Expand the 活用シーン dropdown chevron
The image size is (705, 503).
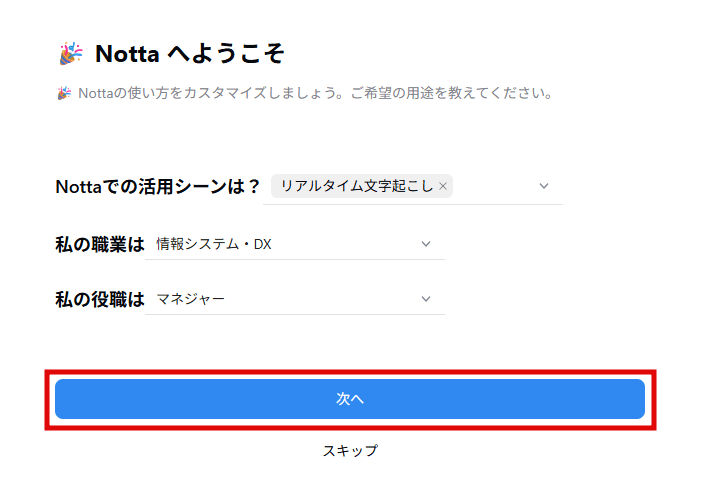tap(544, 186)
